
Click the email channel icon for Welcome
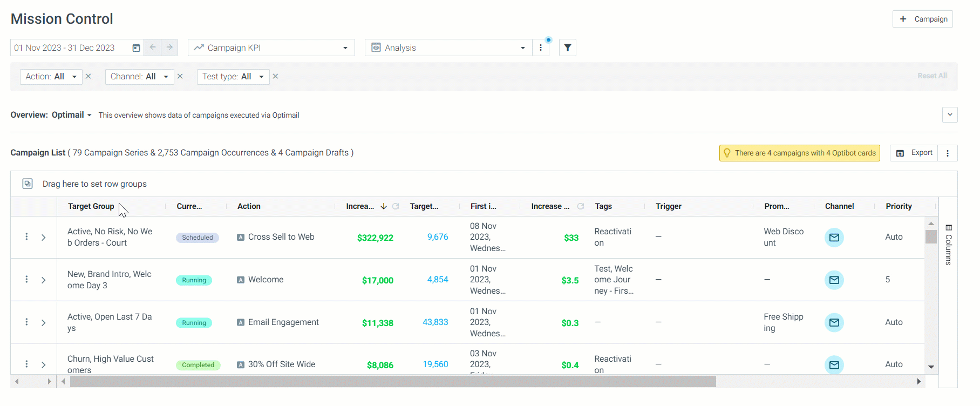coord(834,280)
